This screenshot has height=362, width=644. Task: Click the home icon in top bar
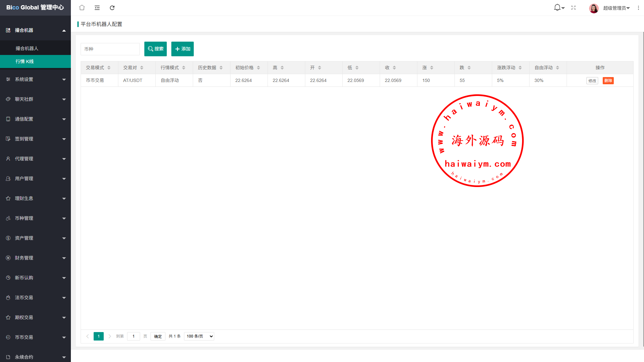pos(82,7)
